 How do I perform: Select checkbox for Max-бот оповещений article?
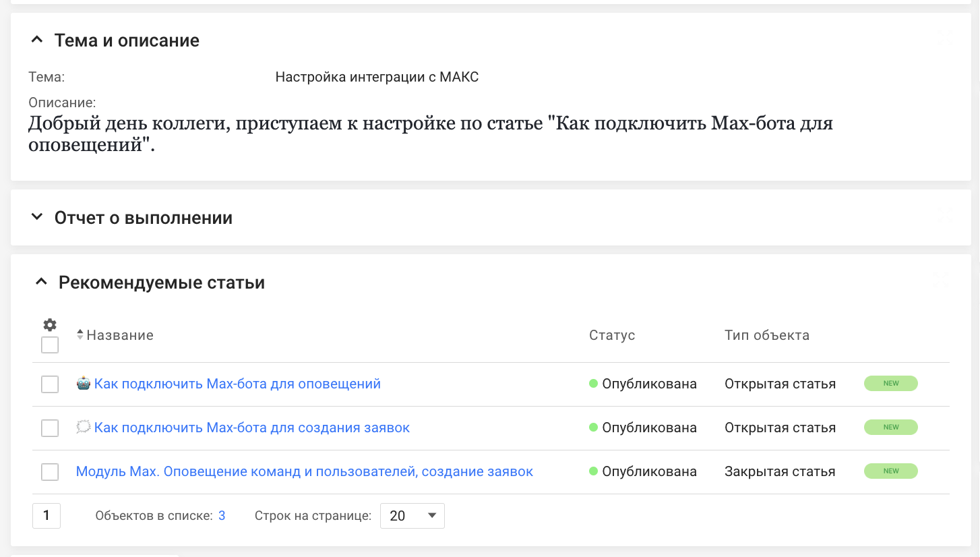click(x=50, y=384)
